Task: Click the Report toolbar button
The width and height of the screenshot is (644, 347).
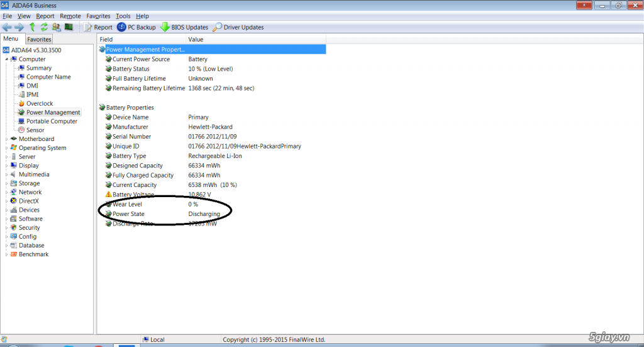Action: [x=97, y=27]
